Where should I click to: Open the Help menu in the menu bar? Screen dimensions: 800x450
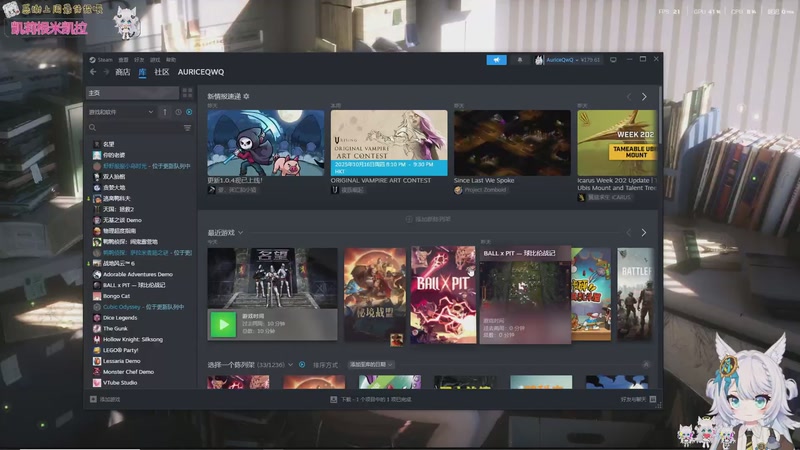coord(171,60)
